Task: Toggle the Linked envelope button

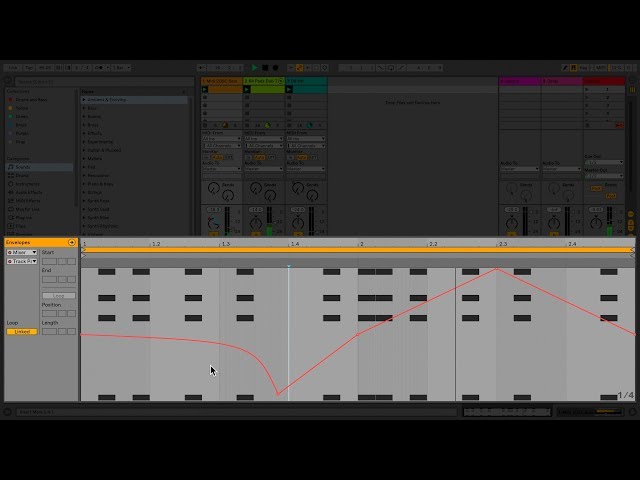Action: (x=22, y=332)
